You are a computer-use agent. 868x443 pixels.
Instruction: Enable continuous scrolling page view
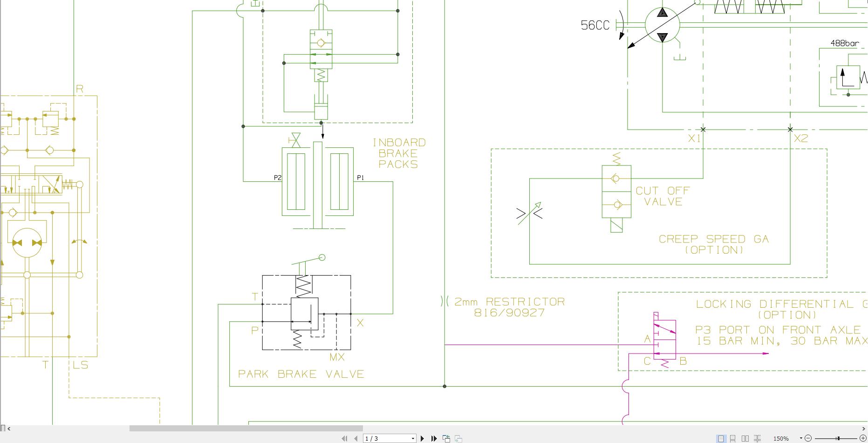732,438
